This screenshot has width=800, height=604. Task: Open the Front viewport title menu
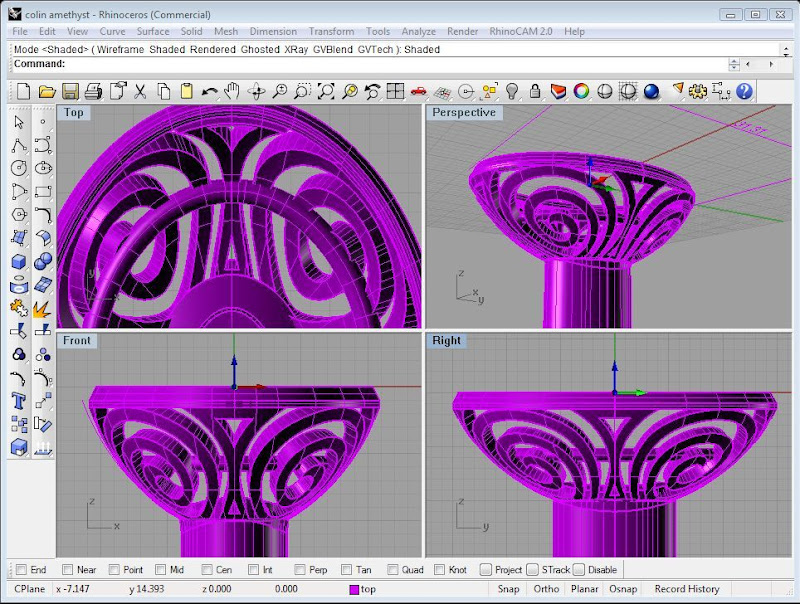[77, 341]
